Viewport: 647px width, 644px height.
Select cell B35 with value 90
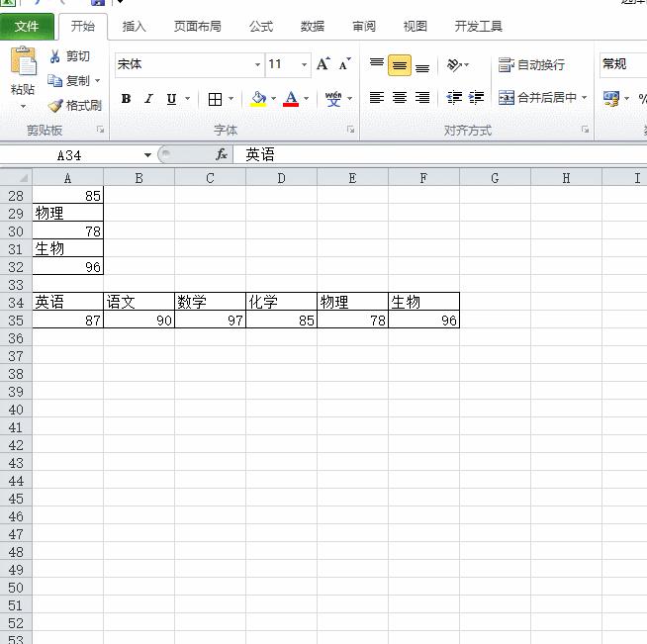pos(139,320)
